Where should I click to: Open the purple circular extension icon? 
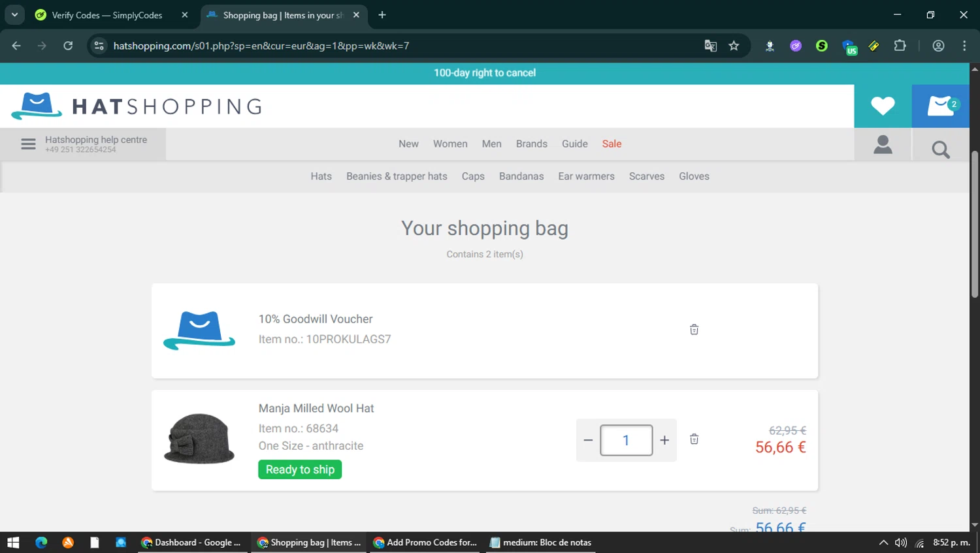pos(796,46)
